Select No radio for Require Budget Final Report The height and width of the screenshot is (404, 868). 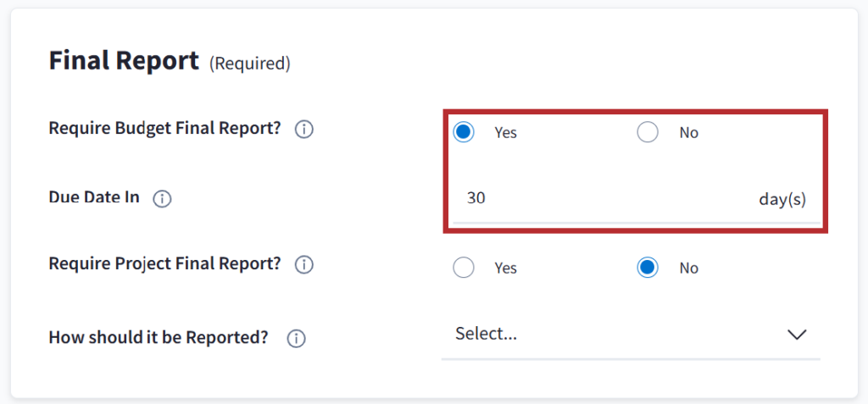(648, 132)
